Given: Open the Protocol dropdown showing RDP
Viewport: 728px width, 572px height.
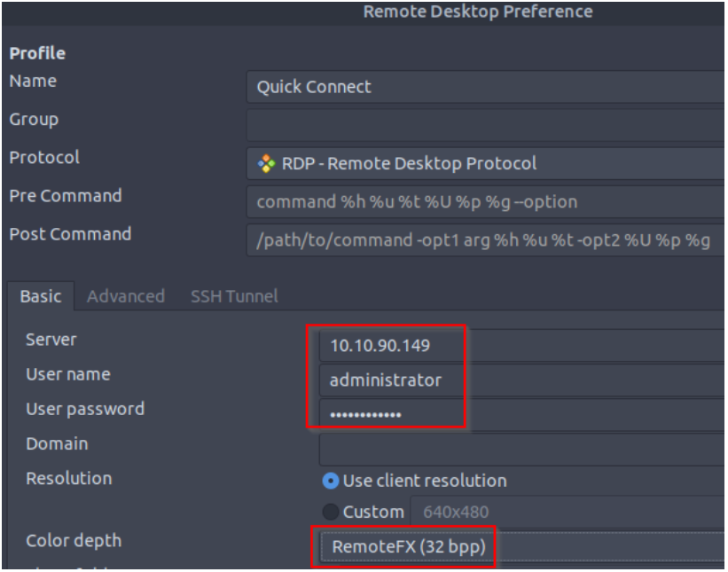Looking at the screenshot, I should coord(486,163).
